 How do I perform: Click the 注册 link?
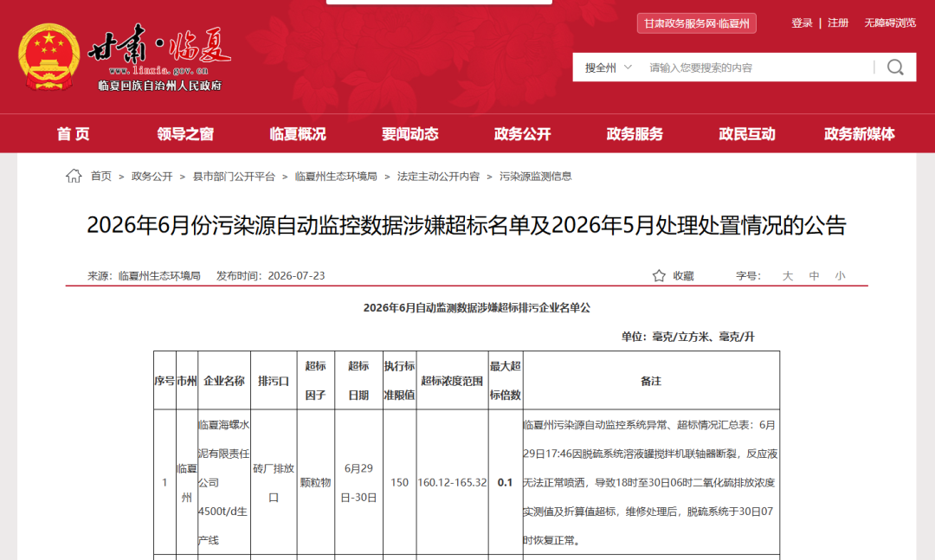pos(838,23)
